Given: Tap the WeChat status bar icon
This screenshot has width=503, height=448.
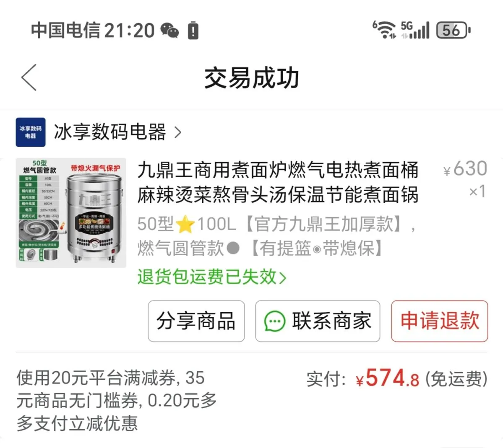Looking at the screenshot, I should pyautogui.click(x=169, y=31).
